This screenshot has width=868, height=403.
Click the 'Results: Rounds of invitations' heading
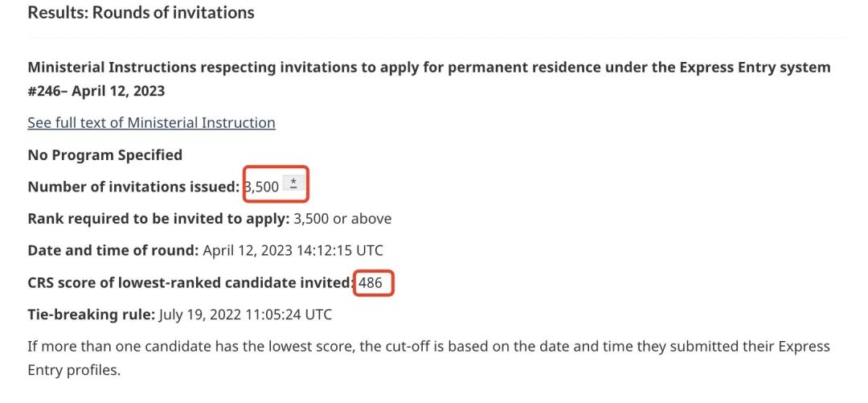click(x=141, y=13)
